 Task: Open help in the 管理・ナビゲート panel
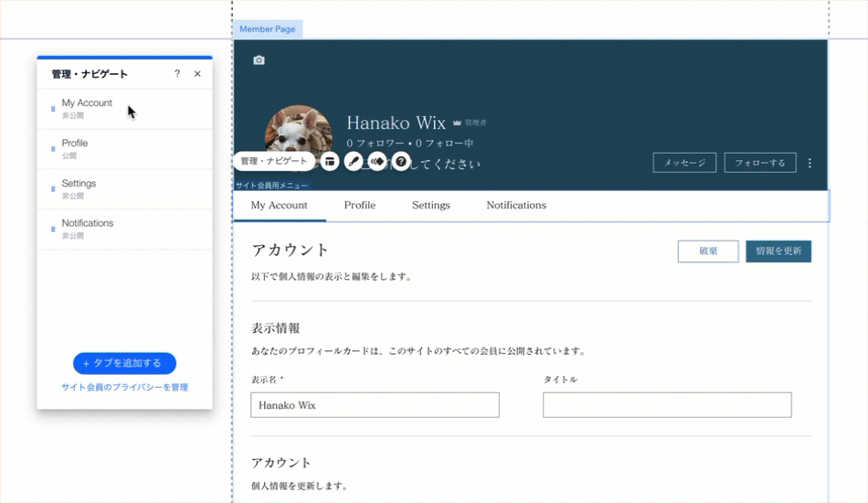(x=177, y=74)
